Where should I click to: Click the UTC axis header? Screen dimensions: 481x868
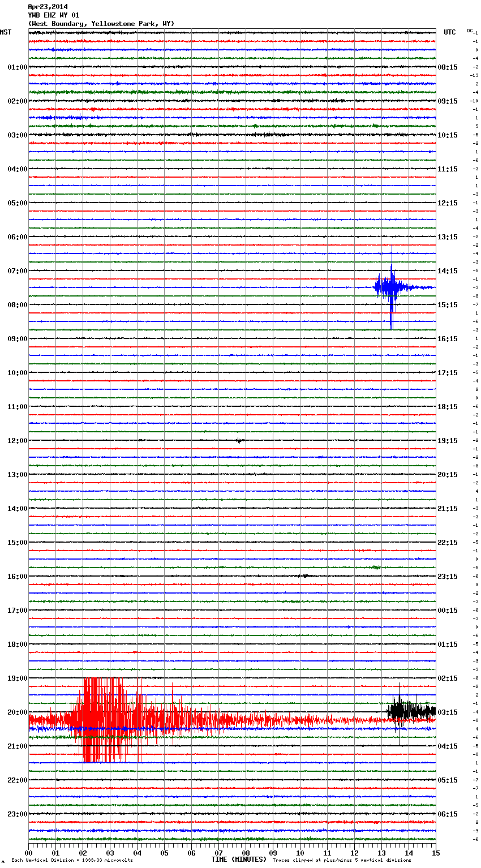pos(449,32)
